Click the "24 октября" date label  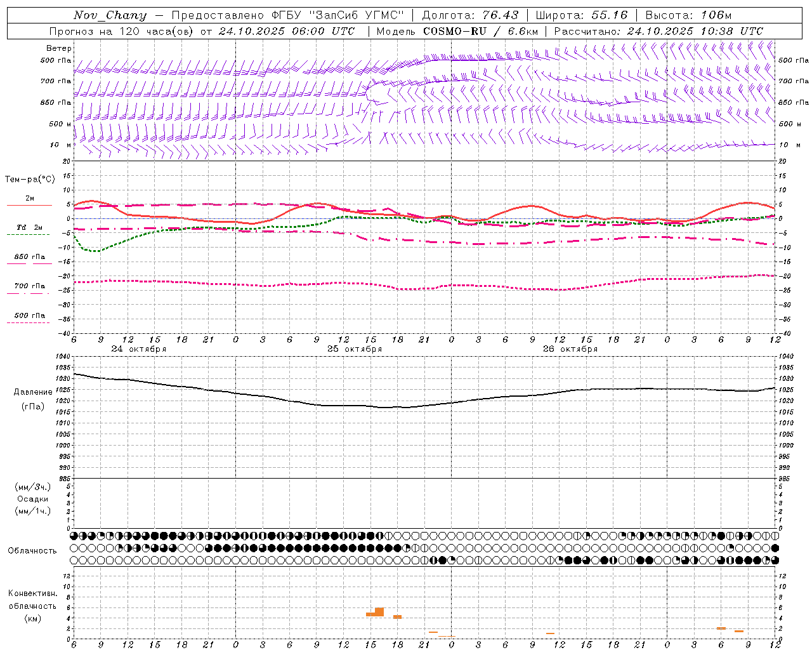coord(139,349)
